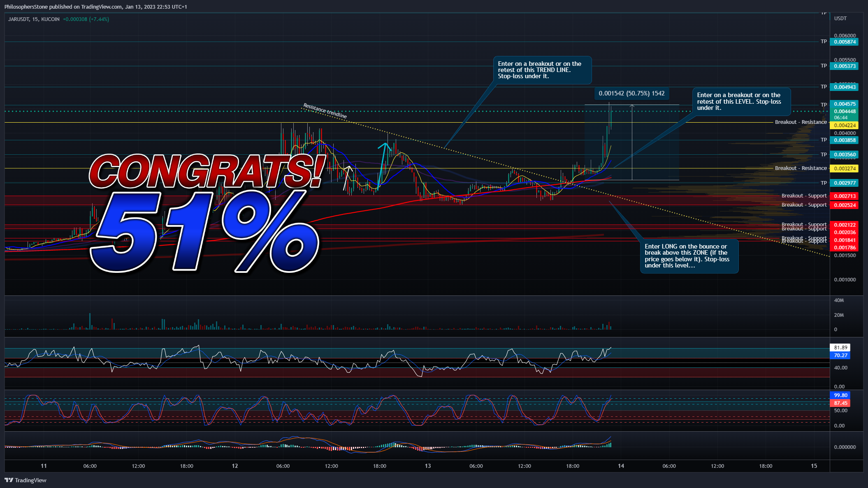Click the TP label beside 0.002977
Viewport: 868px width, 488px height.
[x=824, y=183]
